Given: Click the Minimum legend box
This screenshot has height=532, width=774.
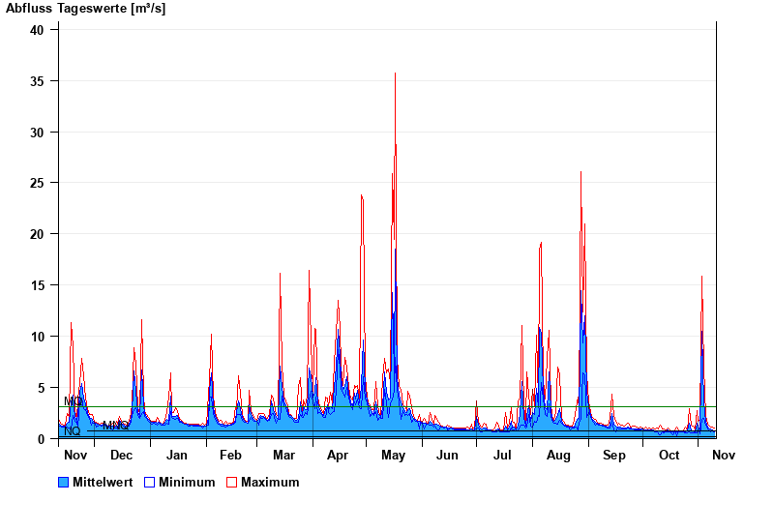Looking at the screenshot, I should coord(150,482).
